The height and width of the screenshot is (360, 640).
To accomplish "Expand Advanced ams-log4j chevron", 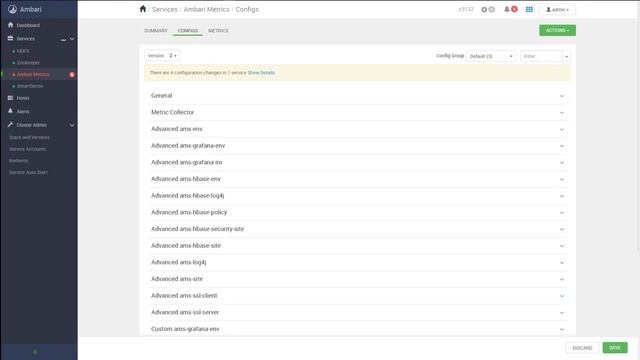I will pos(562,262).
